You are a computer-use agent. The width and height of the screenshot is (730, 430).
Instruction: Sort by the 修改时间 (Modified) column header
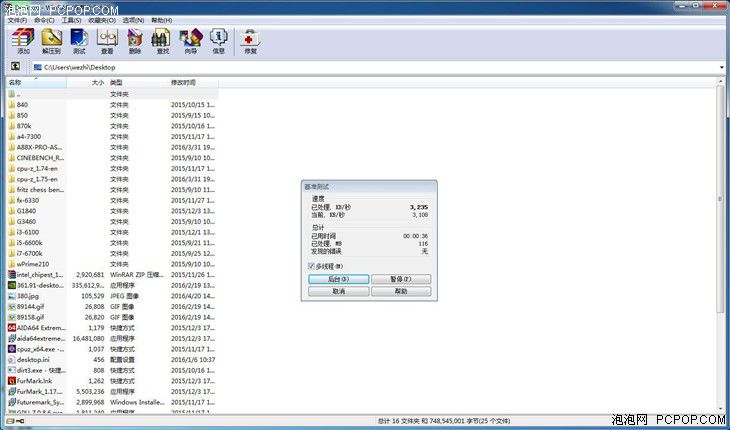[193, 82]
